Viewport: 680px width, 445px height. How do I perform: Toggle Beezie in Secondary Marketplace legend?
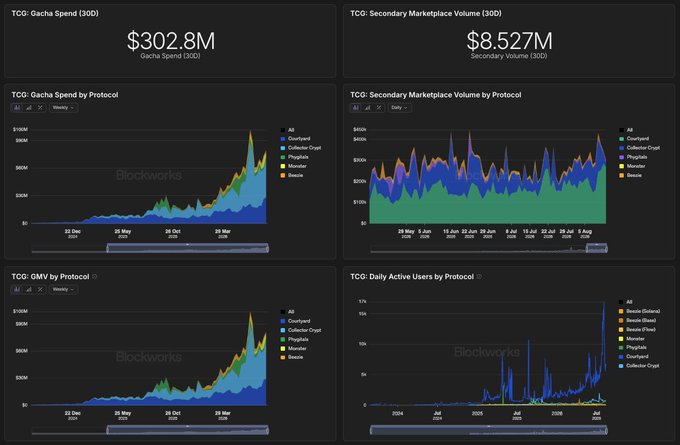tap(631, 175)
